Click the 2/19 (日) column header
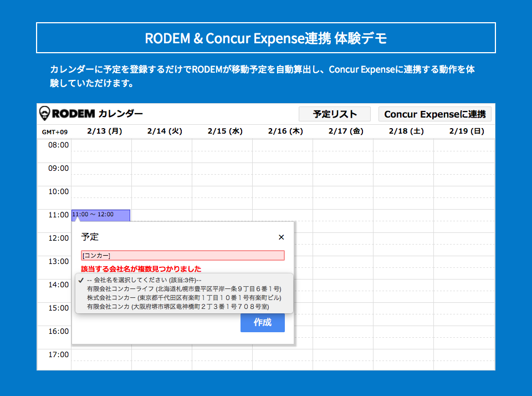The height and width of the screenshot is (396, 532). (467, 131)
